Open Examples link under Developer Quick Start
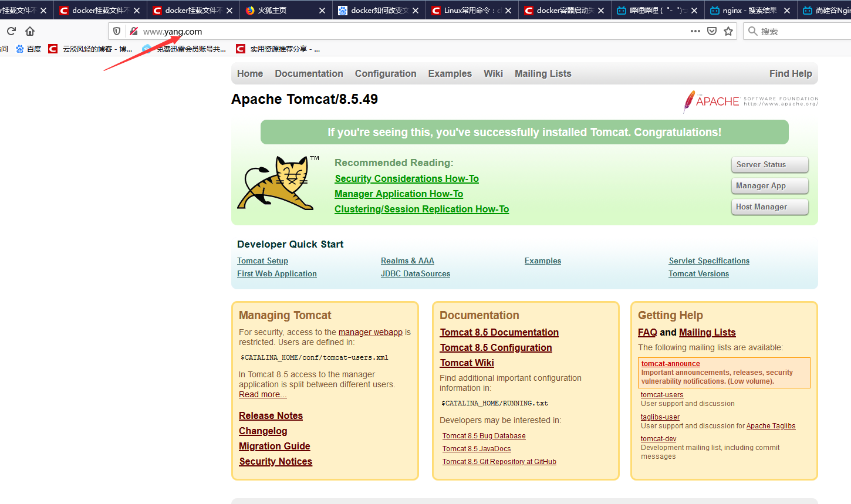The image size is (851, 504). point(543,261)
